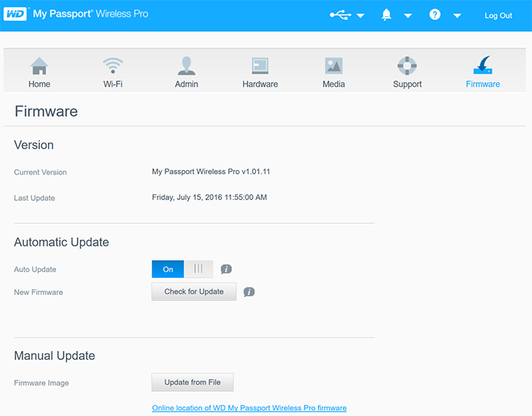Expand the notifications dropdown arrow
532x416 pixels.
[x=408, y=16]
